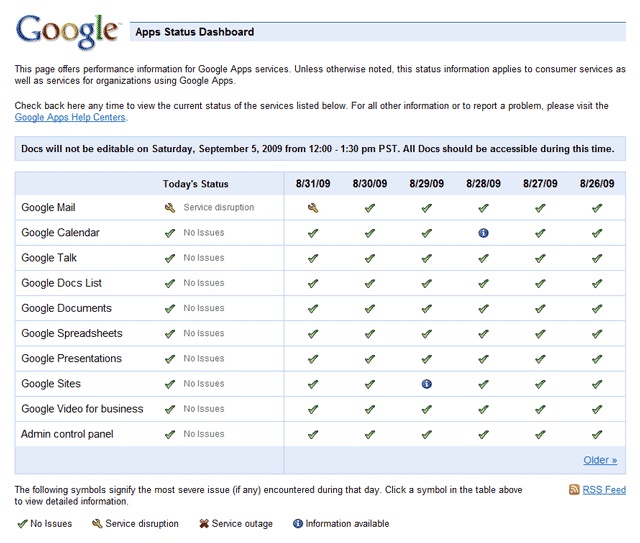Viewport: 640px width, 543px height.
Task: Click the Google logo
Action: (x=68, y=31)
